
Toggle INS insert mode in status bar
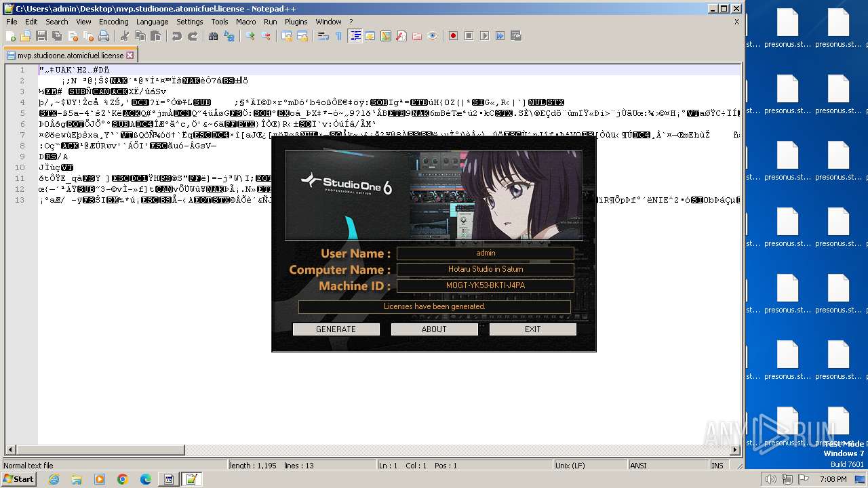717,466
